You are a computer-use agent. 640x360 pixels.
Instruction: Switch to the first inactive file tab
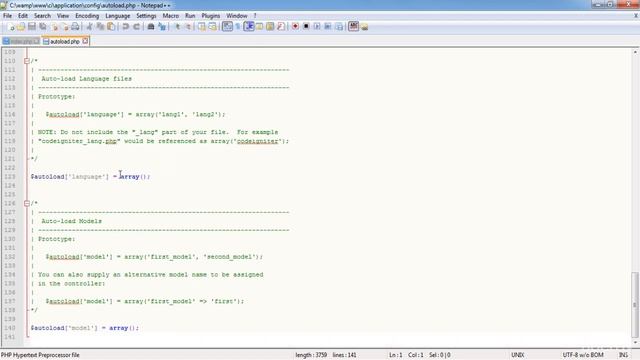click(x=21, y=41)
